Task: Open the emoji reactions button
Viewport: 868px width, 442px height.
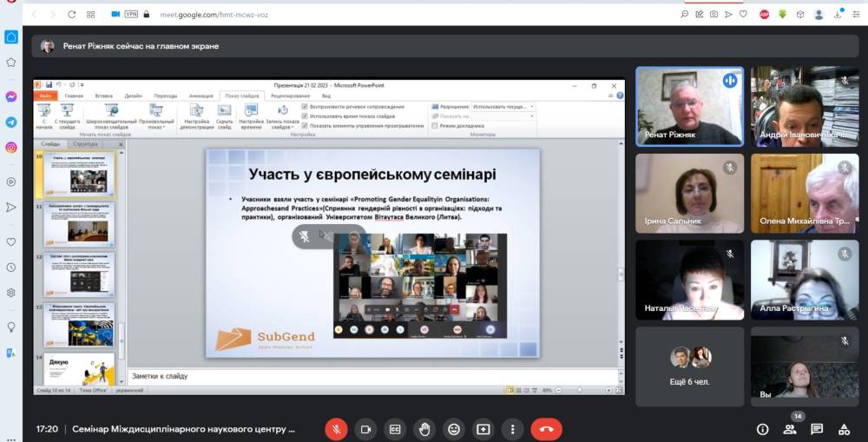Action: (x=453, y=429)
